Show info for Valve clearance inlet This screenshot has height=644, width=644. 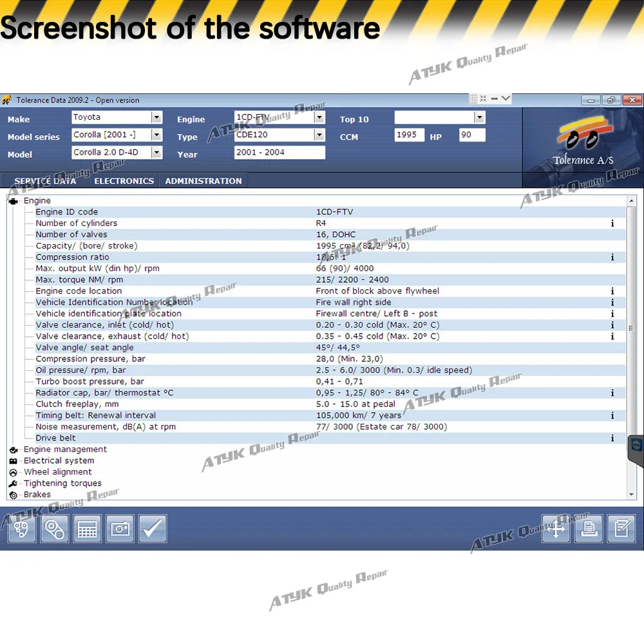tap(612, 325)
